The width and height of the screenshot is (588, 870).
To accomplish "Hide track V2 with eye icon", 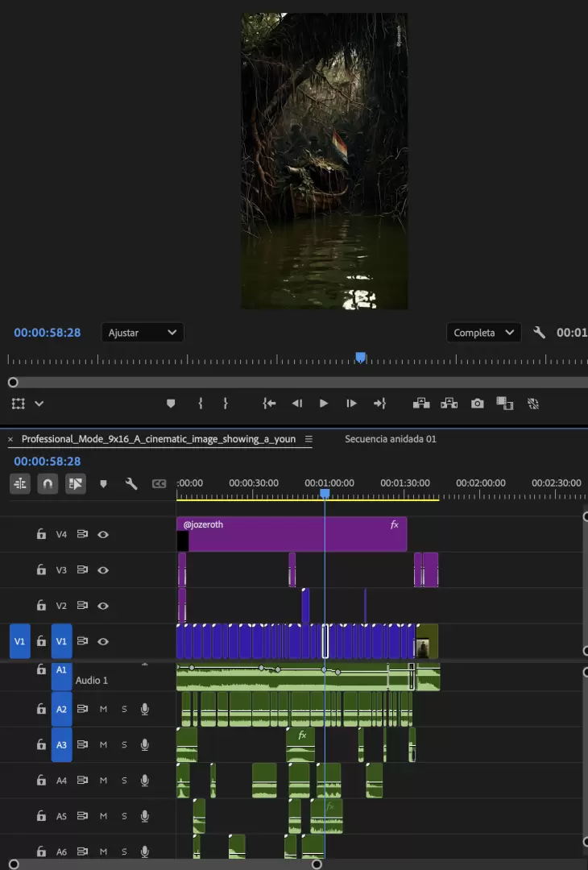I will 103,605.
